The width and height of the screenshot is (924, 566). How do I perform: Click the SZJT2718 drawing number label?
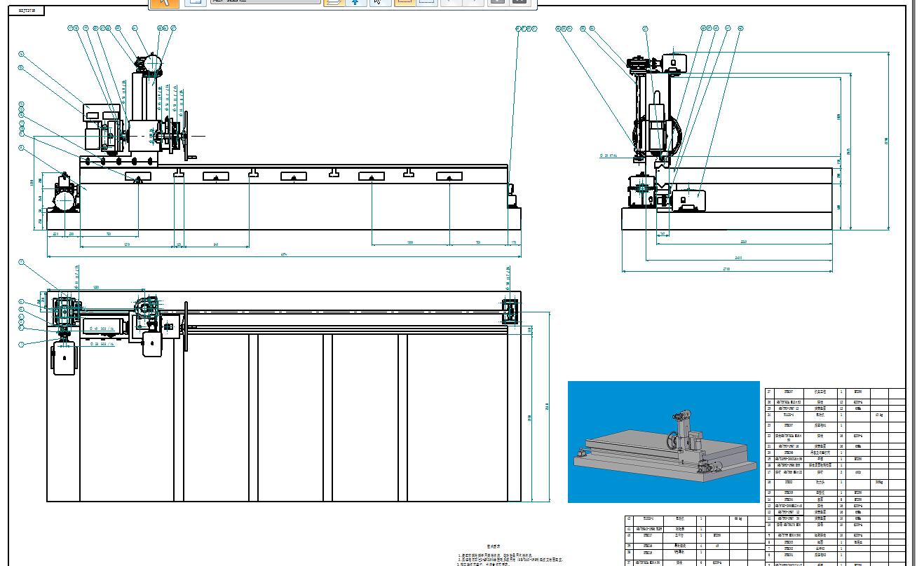pyautogui.click(x=27, y=11)
